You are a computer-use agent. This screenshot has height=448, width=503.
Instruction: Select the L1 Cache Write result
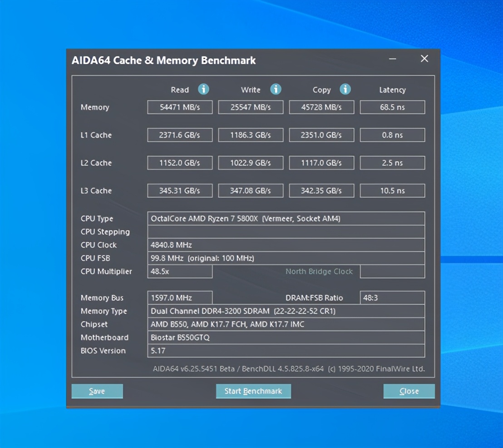pos(251,135)
